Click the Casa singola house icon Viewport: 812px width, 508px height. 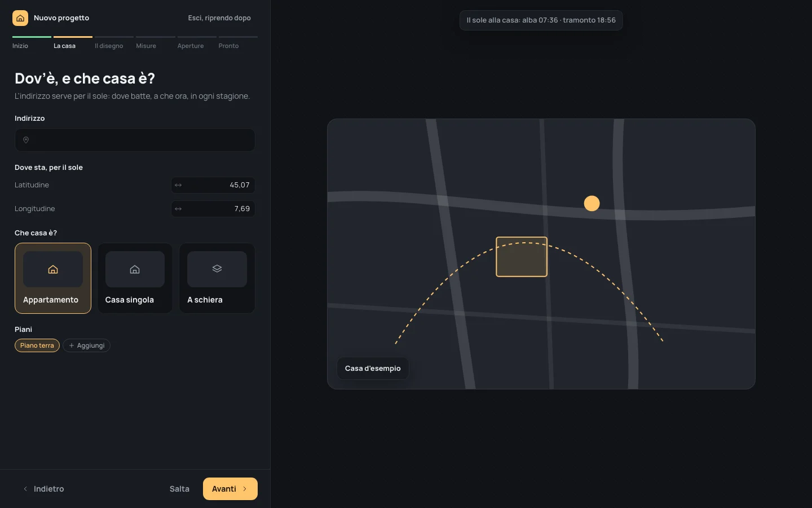click(135, 269)
